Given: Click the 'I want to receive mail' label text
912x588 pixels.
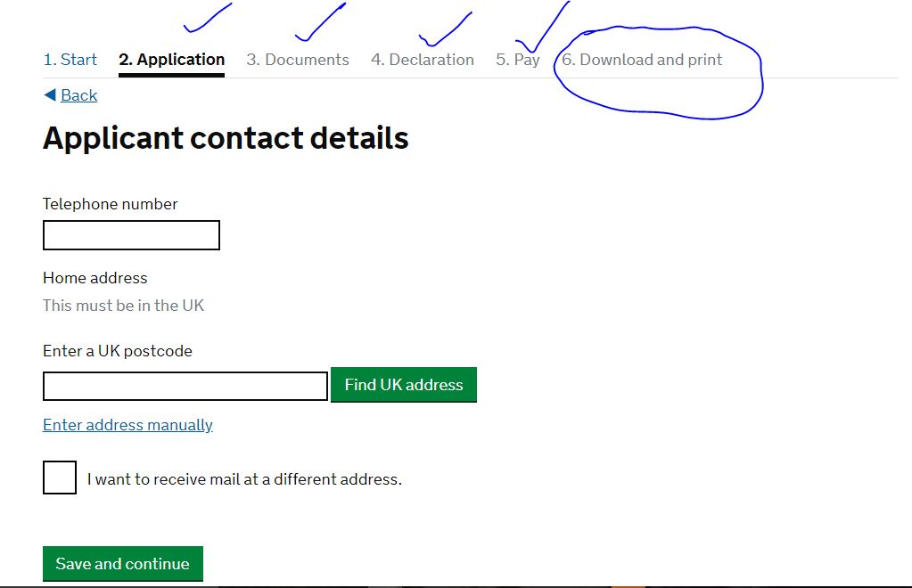Looking at the screenshot, I should pyautogui.click(x=244, y=479).
